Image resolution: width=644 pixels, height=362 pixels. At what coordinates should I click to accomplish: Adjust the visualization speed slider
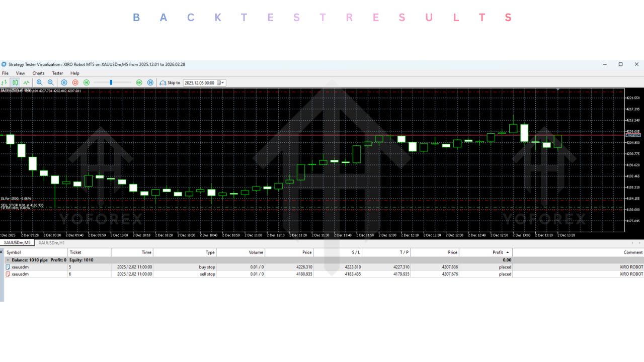coord(111,82)
